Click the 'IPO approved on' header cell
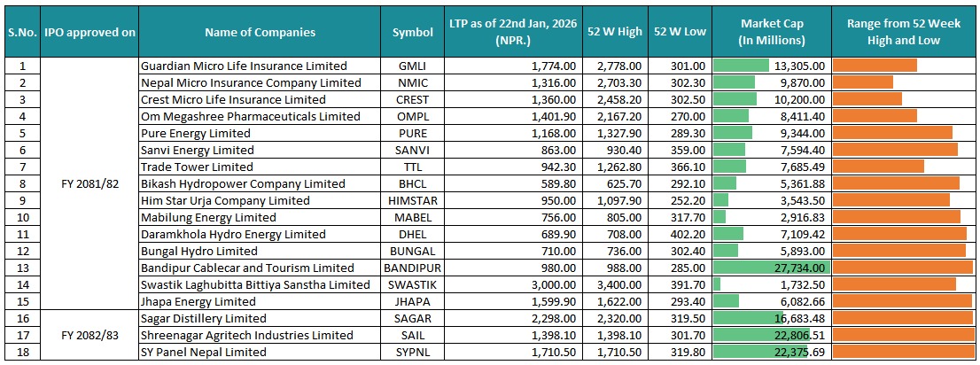 (x=91, y=33)
